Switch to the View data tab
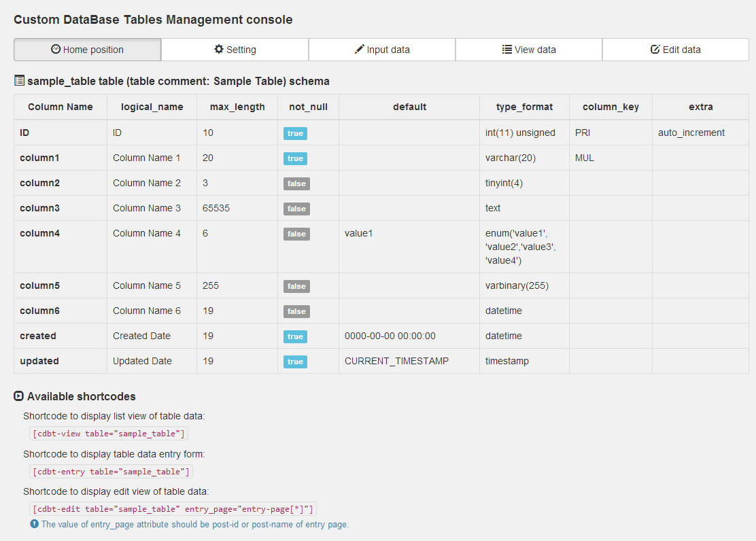Image resolution: width=756 pixels, height=541 pixels. [529, 50]
